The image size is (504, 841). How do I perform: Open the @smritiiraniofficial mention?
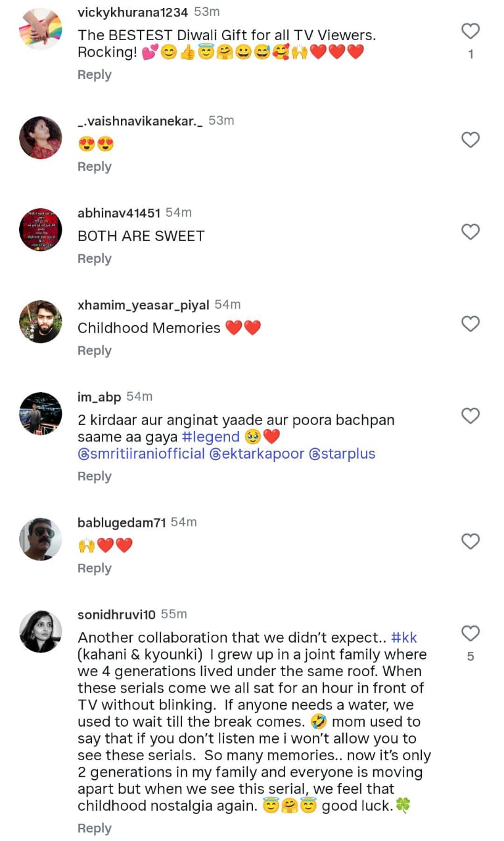141,454
